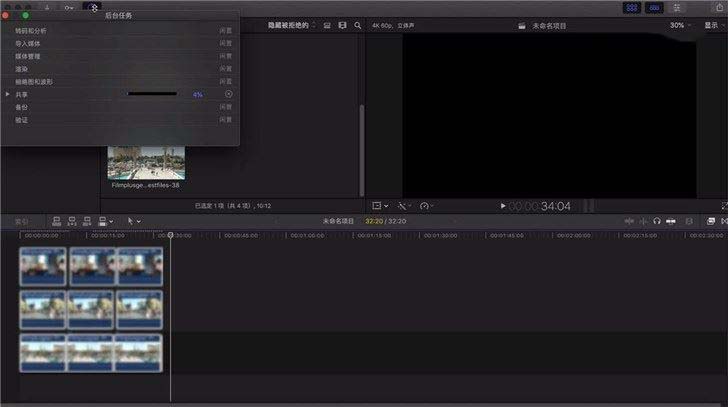Screen dimensions: 728x407
Task: Cancel the share task in progress
Action: coord(228,94)
